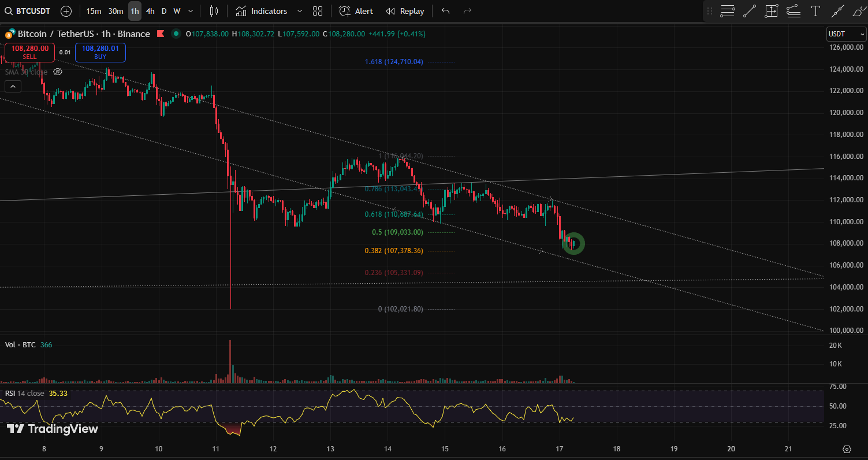Image resolution: width=868 pixels, height=460 pixels.
Task: Open the candlestick chart type selector
Action: 214,11
